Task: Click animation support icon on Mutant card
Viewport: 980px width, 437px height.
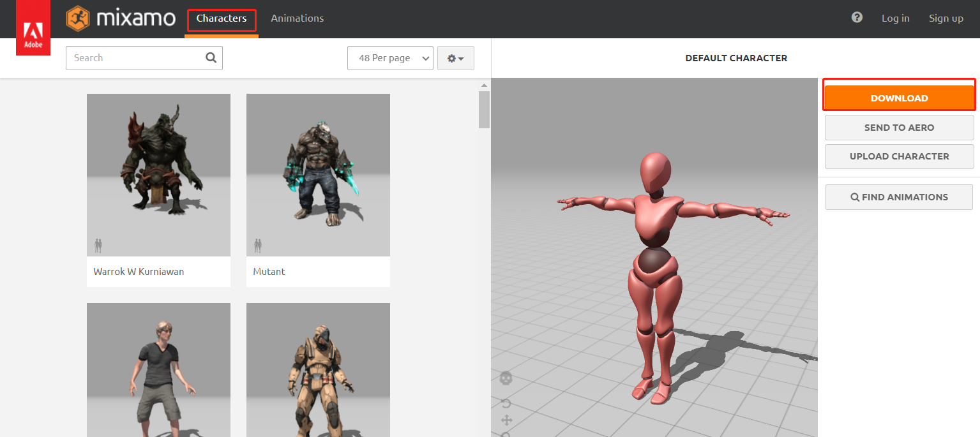Action: 258,245
